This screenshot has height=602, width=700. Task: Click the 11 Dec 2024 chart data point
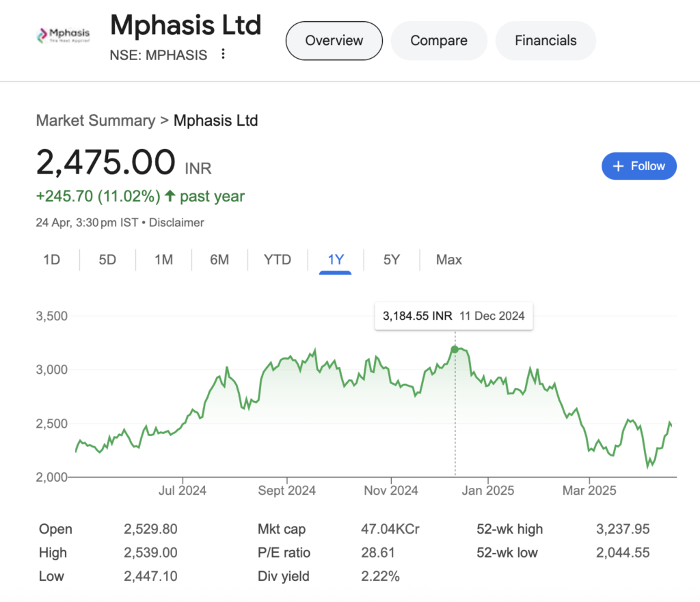pos(455,349)
